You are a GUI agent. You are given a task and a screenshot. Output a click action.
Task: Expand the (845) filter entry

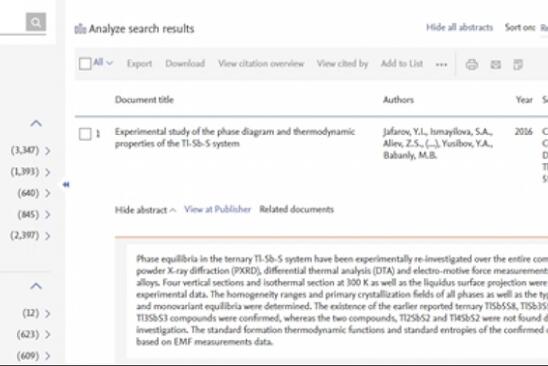[x=48, y=214]
